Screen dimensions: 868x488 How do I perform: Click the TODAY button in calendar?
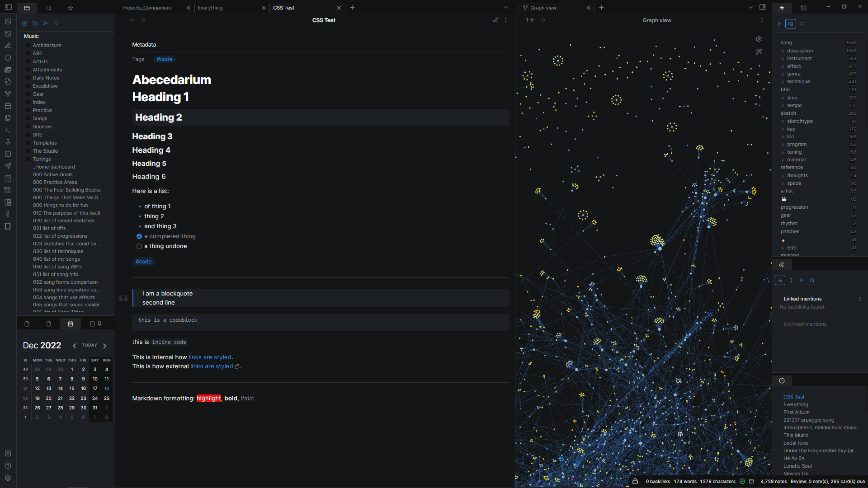coord(90,345)
